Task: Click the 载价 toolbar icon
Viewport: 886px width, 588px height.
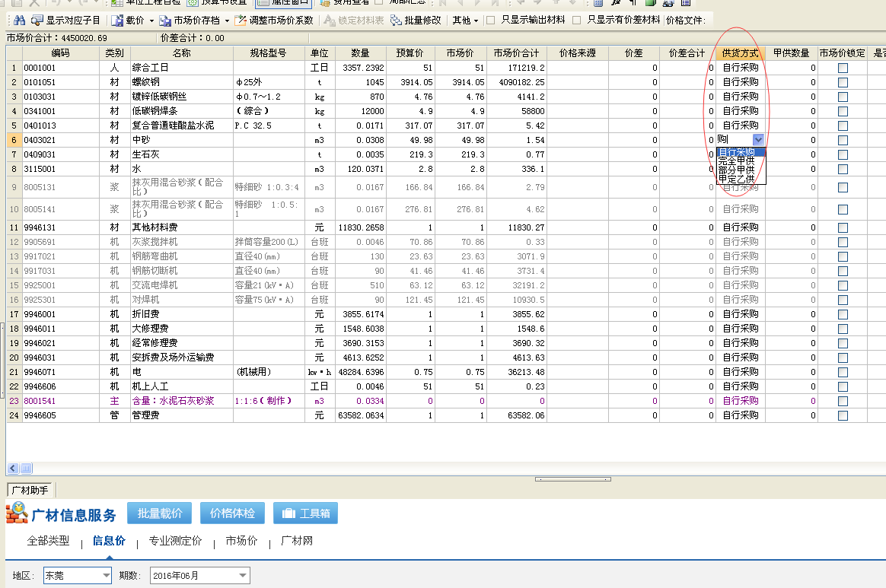Action: (117, 21)
